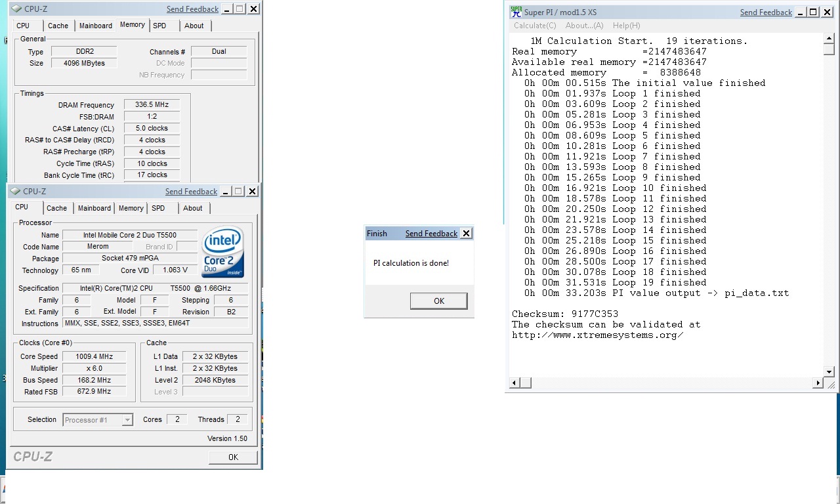Click the Instructions list MMX, SSE, SSE2
Screen dimensions: 840x504
coord(156,324)
